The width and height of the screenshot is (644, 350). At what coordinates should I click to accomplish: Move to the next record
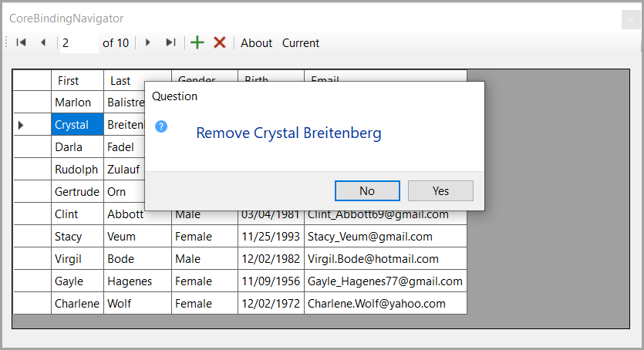tap(148, 42)
